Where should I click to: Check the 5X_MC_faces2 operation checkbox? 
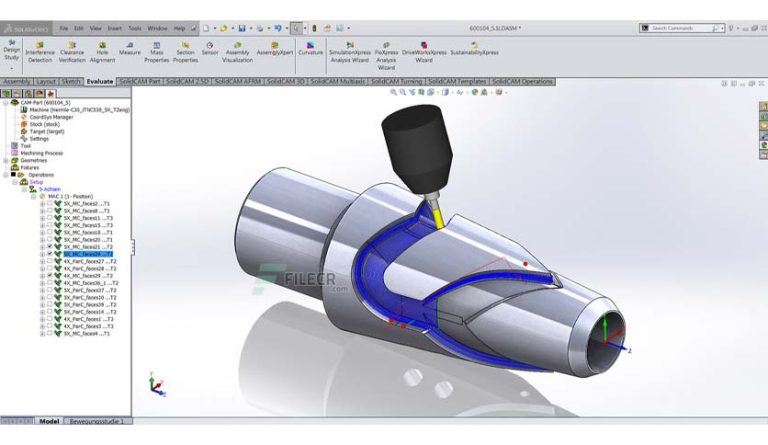(50, 203)
